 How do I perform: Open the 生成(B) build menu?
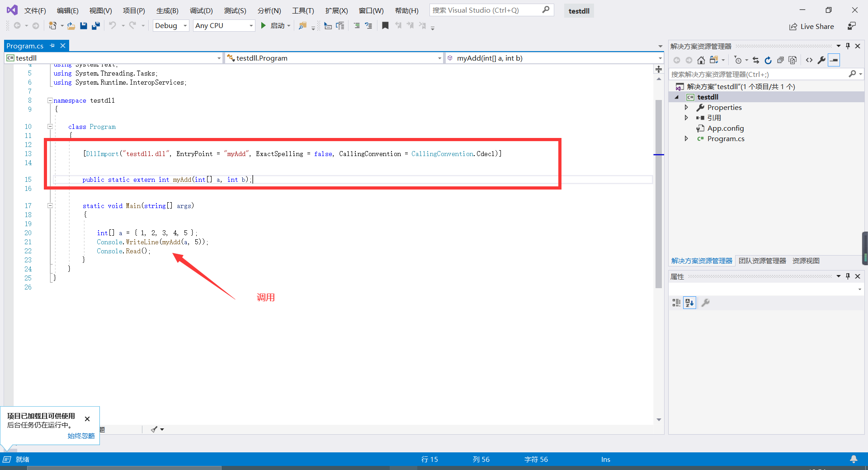tap(167, 10)
